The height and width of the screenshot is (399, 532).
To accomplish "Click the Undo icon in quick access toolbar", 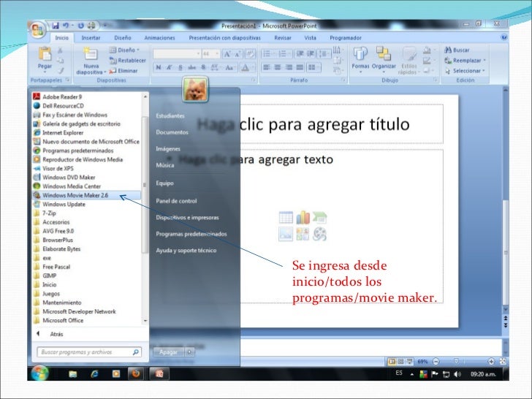I will (66, 26).
